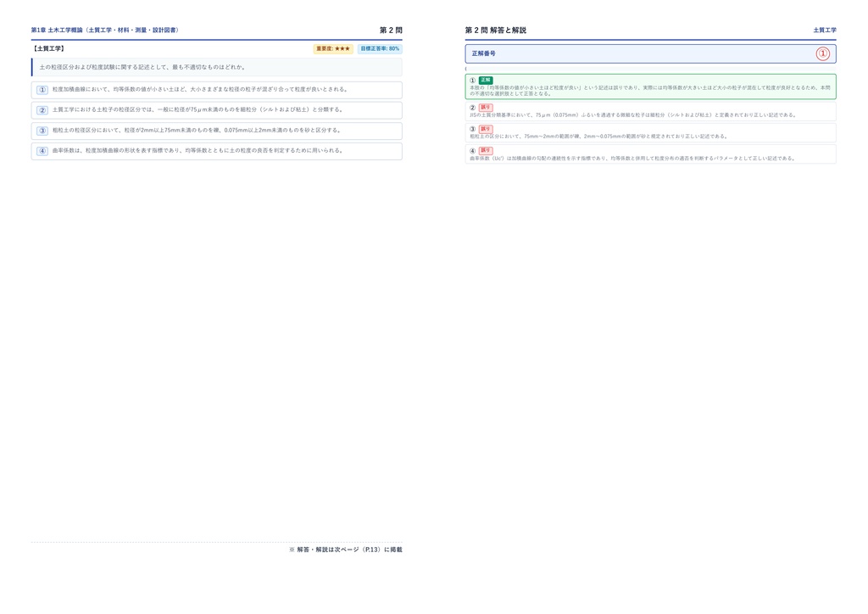The image size is (868, 614).
Task: Click option text starting with 粒度加積曲線において
Action: coord(201,89)
